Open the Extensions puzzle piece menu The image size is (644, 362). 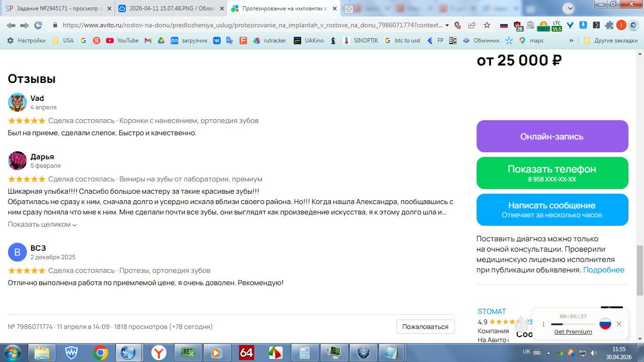[609, 25]
